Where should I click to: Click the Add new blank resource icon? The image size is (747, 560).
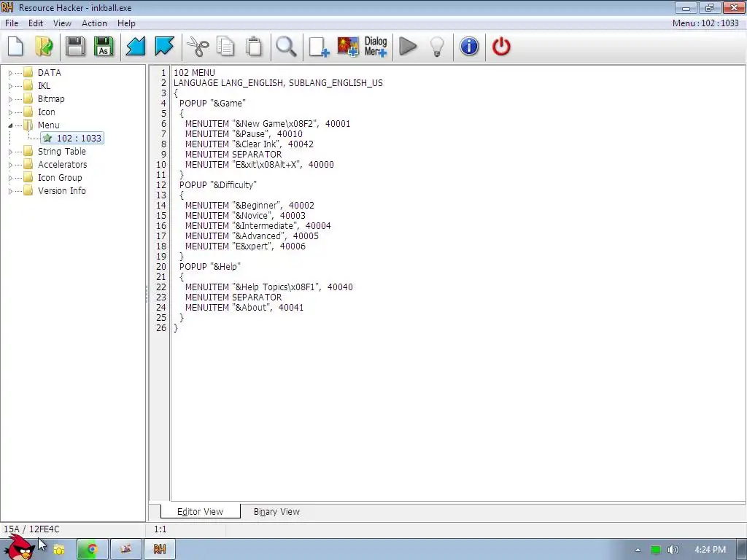pos(319,47)
